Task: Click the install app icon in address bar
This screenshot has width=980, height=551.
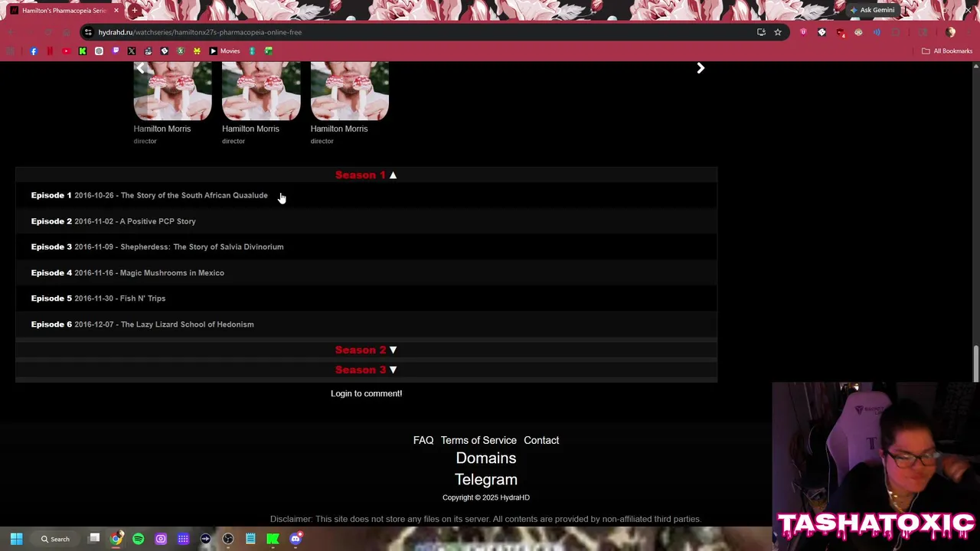Action: coord(761,32)
